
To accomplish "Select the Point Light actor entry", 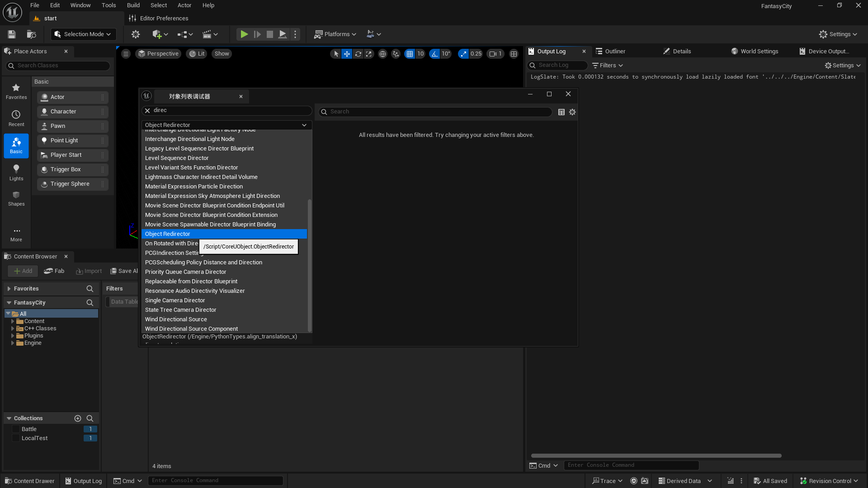I will click(73, 141).
